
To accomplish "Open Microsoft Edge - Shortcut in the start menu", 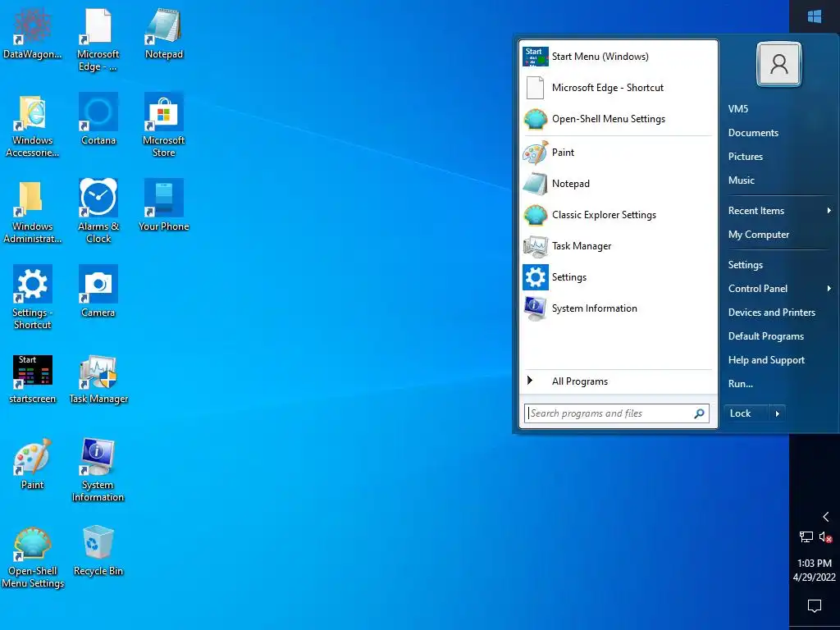I will (x=619, y=87).
